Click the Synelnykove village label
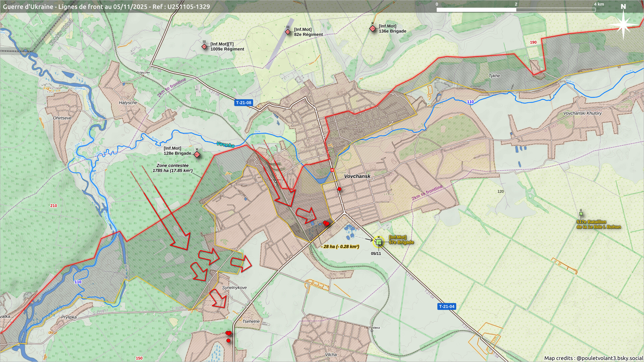 [234, 288]
